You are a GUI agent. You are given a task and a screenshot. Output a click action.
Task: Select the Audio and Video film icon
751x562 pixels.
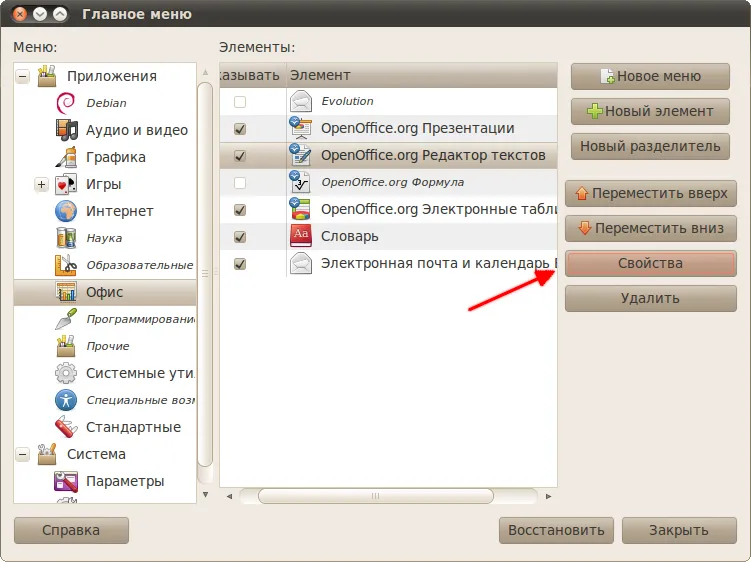(x=66, y=130)
